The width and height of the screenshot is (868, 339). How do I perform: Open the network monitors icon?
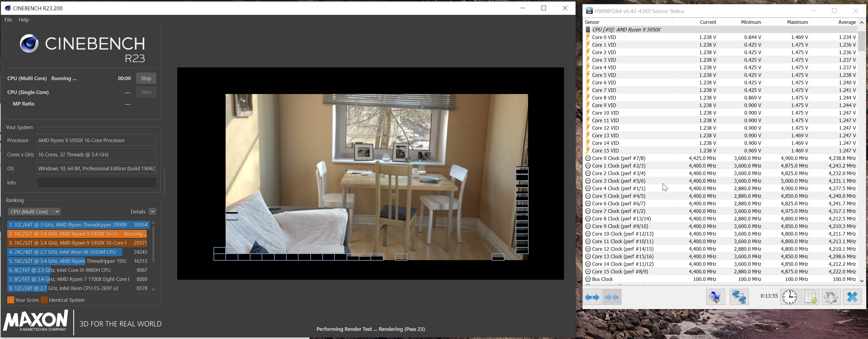tap(739, 297)
